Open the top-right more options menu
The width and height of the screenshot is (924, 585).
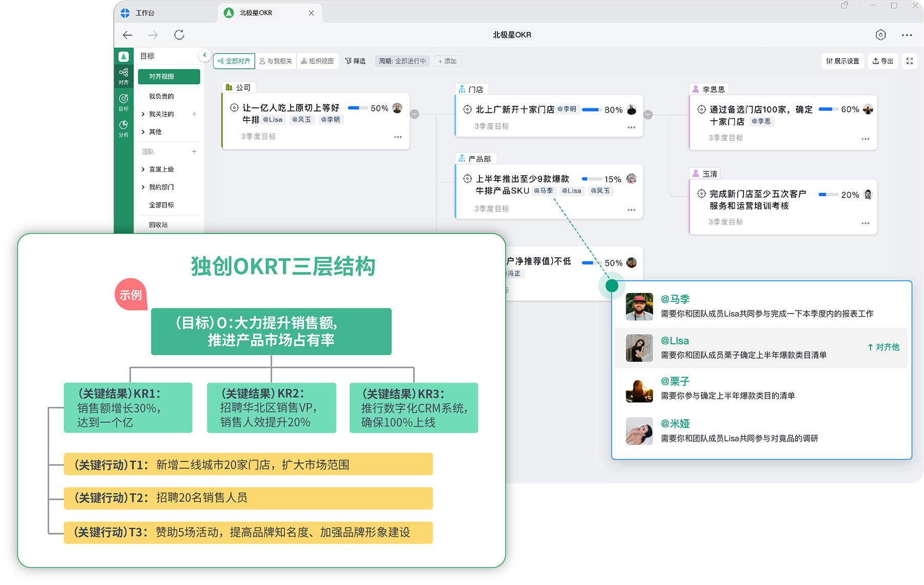[907, 35]
